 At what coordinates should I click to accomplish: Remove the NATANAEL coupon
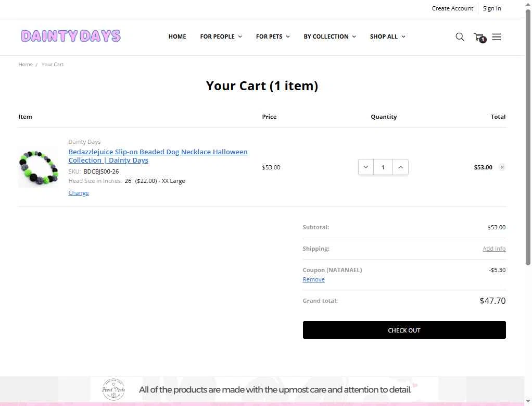coord(313,279)
